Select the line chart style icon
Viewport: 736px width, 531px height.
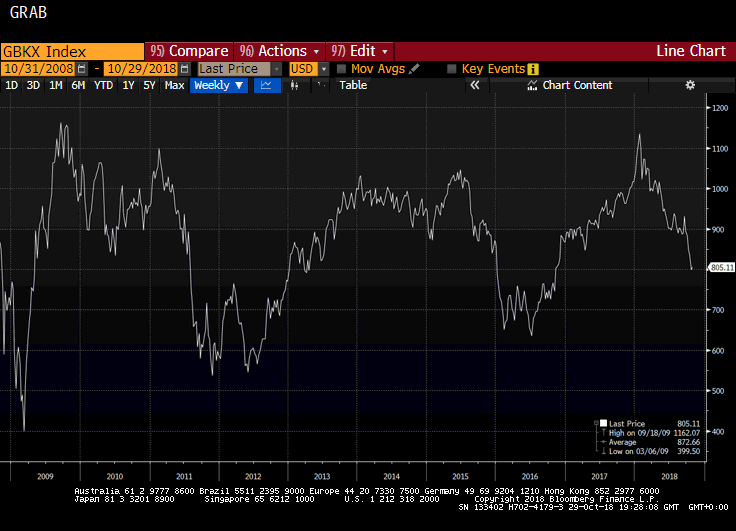(267, 85)
